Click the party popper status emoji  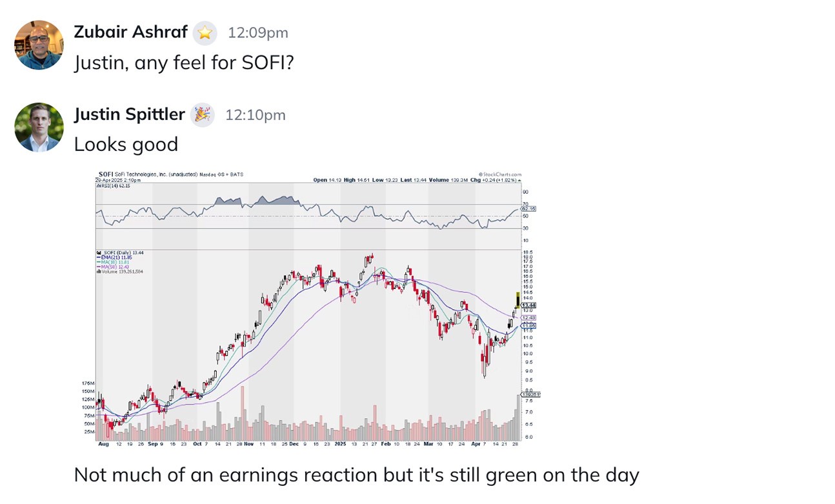(x=202, y=115)
